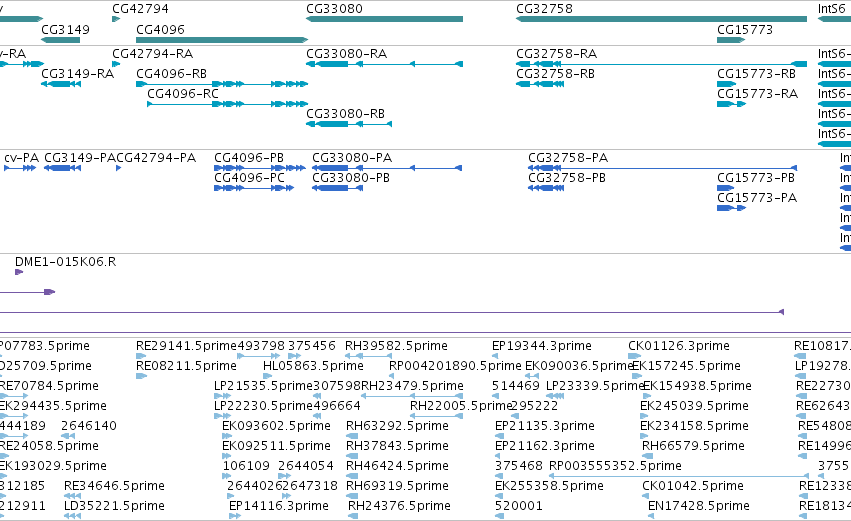This screenshot has height=521, width=851.
Task: Select the CG42794 gene label
Action: click(140, 9)
